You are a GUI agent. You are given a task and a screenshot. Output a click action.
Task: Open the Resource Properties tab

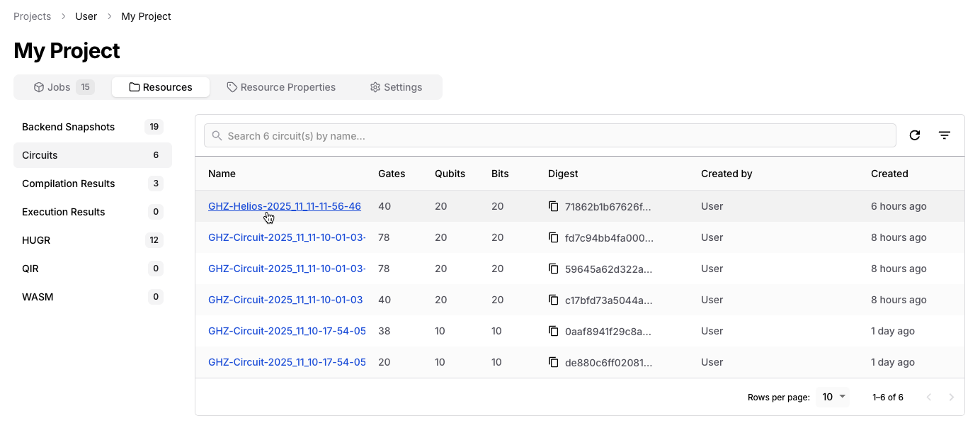click(x=281, y=87)
